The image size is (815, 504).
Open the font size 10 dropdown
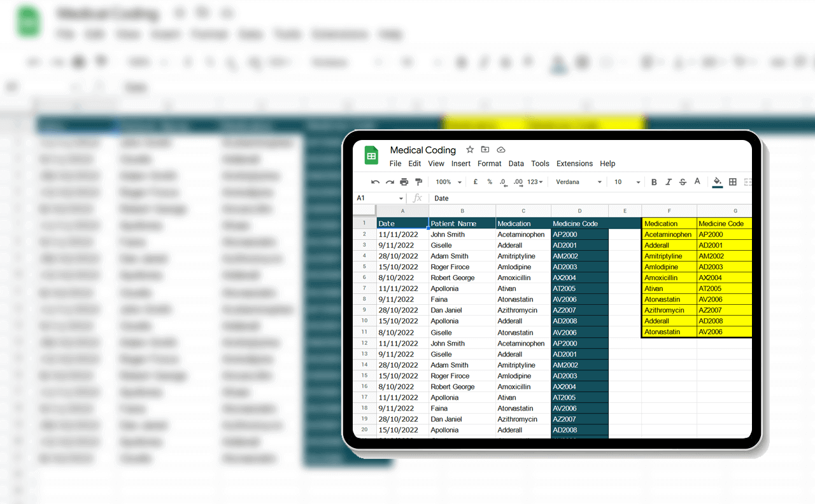coord(627,182)
